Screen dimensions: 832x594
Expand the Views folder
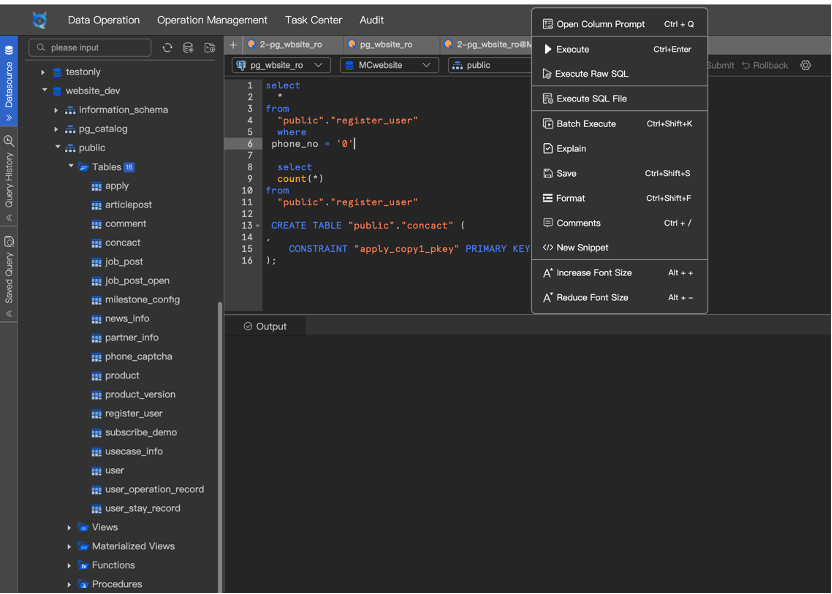[70, 527]
